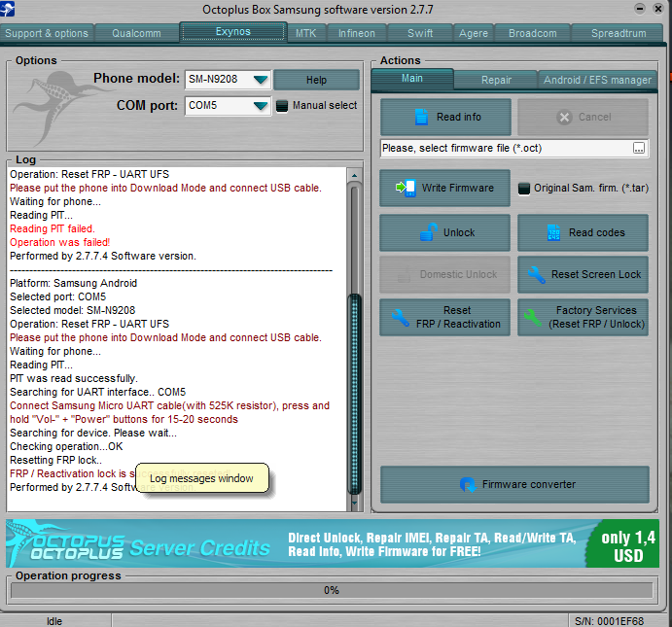Switch to the Qualcomm tab
The width and height of the screenshot is (672, 627).
click(136, 33)
